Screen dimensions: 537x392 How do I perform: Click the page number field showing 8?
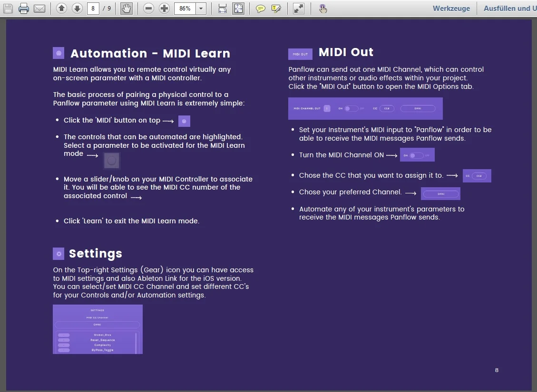(x=93, y=8)
